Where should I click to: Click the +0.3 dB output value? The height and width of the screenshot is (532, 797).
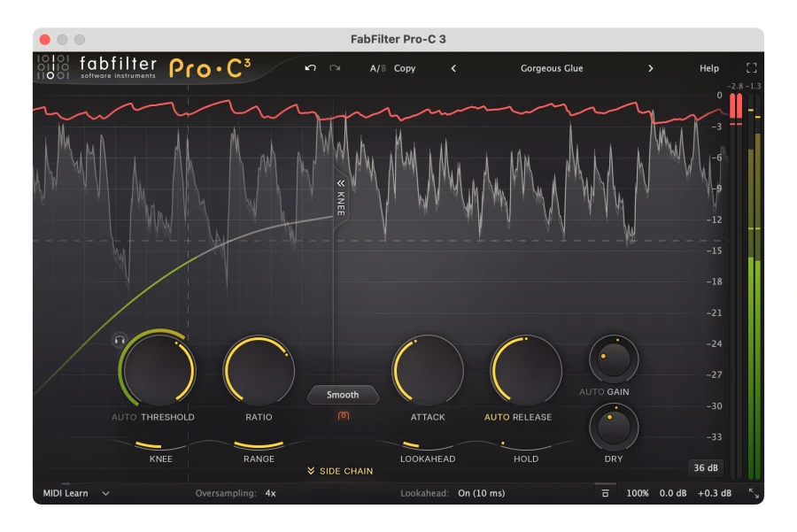pos(715,493)
